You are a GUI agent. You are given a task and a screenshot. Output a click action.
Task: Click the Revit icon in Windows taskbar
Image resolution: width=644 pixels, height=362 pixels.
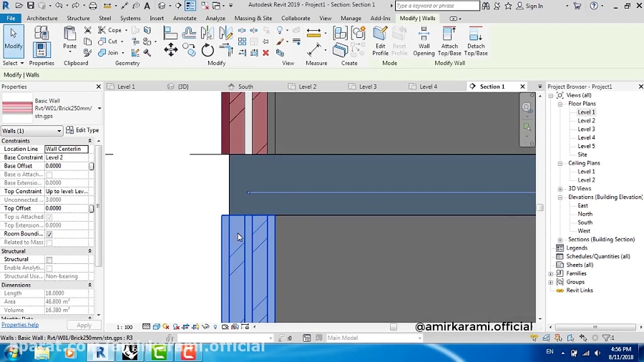(101, 352)
